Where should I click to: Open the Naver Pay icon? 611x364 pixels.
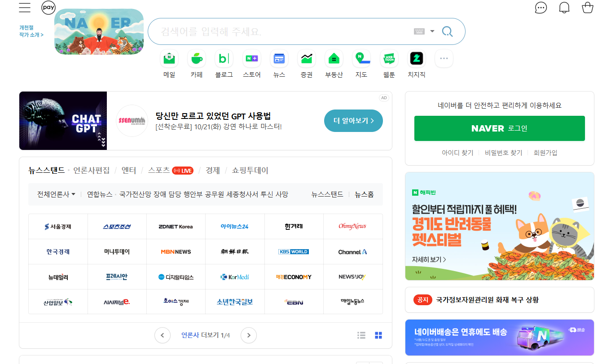click(x=48, y=8)
